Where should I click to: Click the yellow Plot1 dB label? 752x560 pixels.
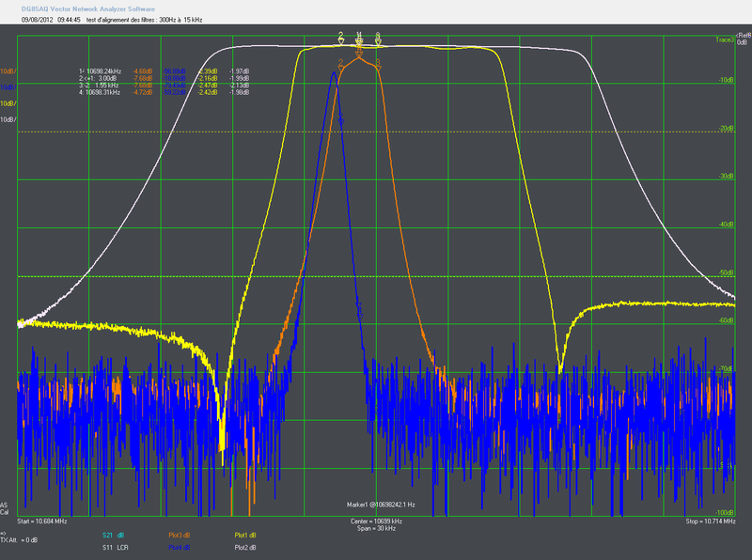tap(247, 535)
